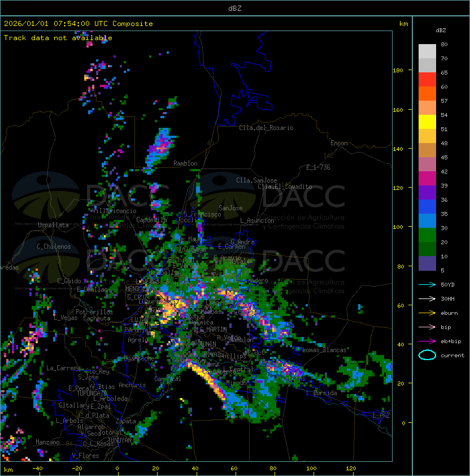The width and height of the screenshot is (470, 476).
Task: Select the green 20-30 dBZ swatch
Action: click(427, 235)
